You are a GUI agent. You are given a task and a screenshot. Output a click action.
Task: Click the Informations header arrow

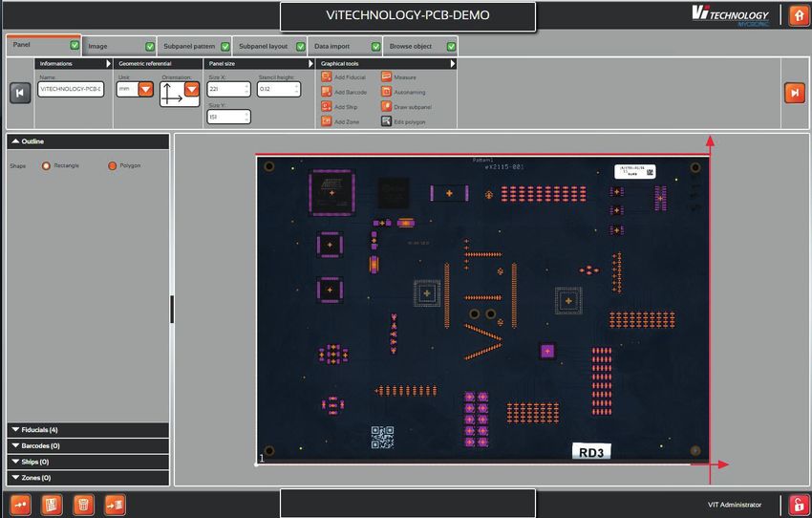point(108,64)
